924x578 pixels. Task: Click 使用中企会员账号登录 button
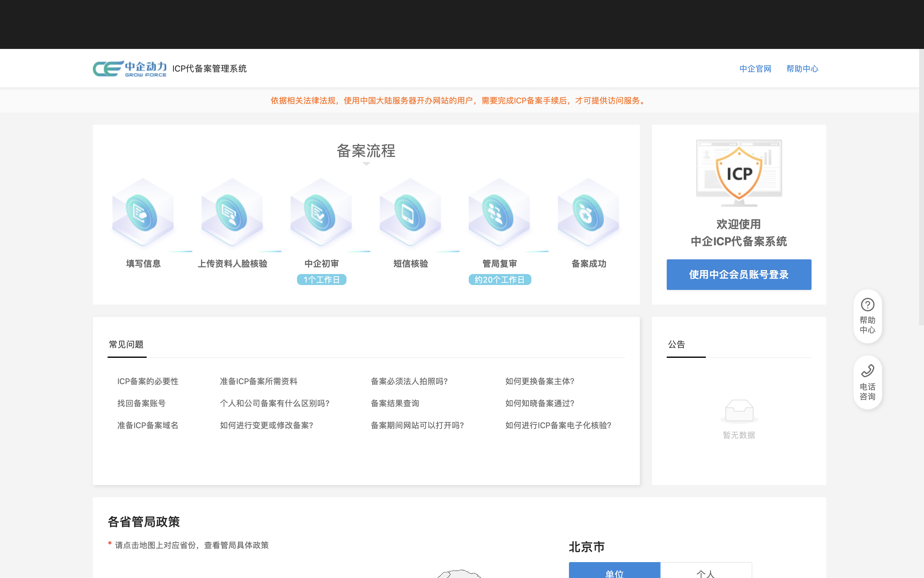coord(739,275)
